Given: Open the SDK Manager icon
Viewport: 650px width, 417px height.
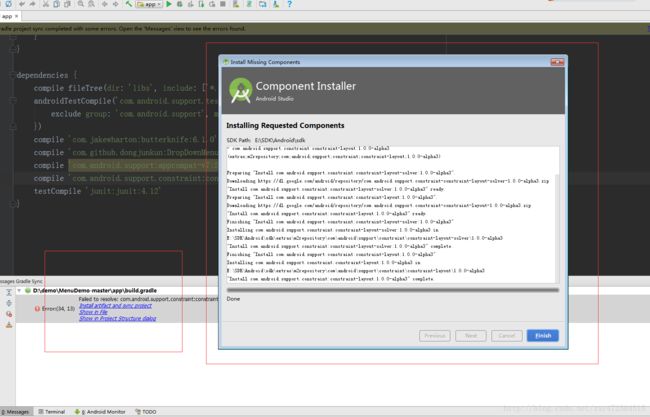Looking at the screenshot, I should click(x=276, y=4).
